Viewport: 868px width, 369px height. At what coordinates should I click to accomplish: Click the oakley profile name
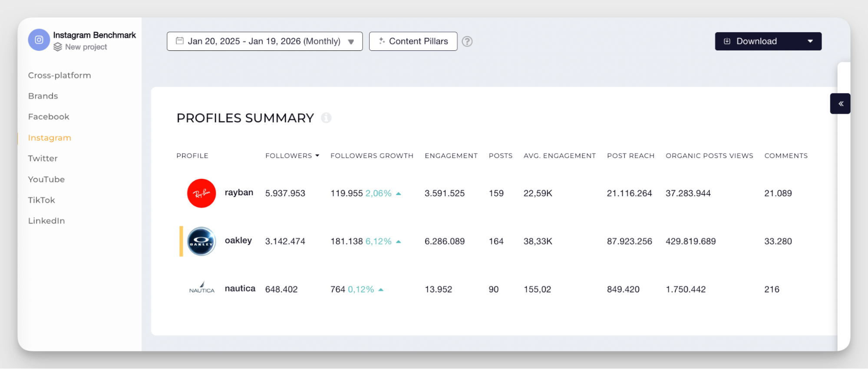click(x=238, y=241)
